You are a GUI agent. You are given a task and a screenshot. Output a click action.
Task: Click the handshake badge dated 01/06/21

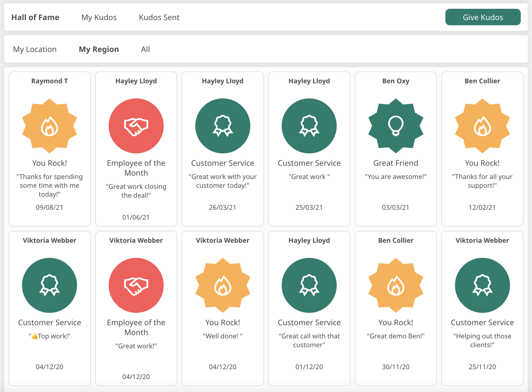[x=136, y=126]
